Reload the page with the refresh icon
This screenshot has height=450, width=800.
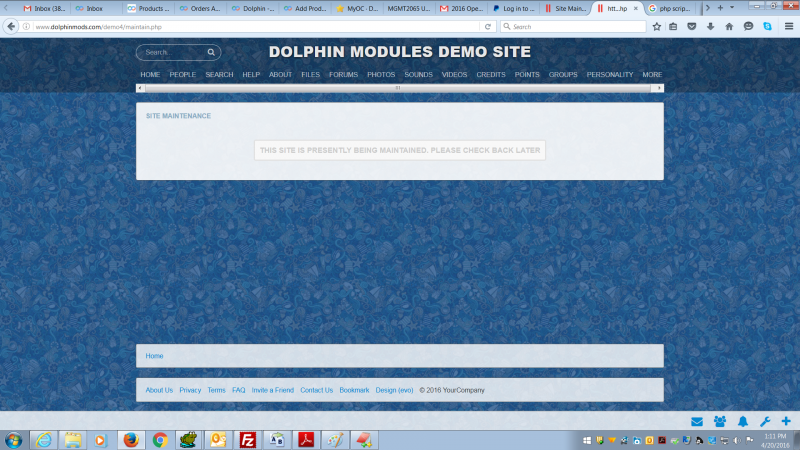point(488,27)
